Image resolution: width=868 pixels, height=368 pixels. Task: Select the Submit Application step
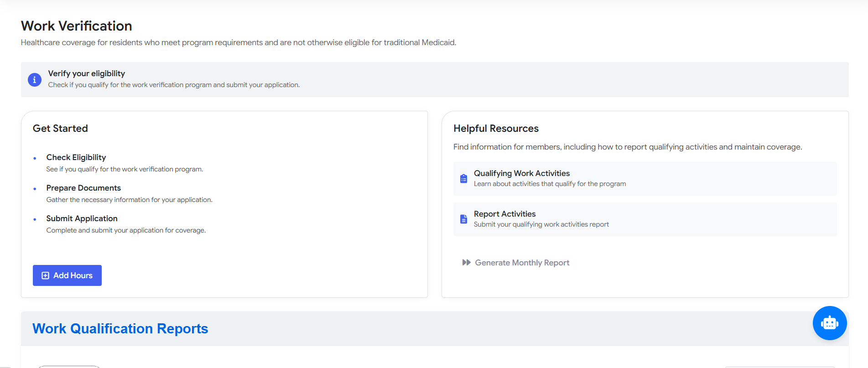(x=82, y=218)
